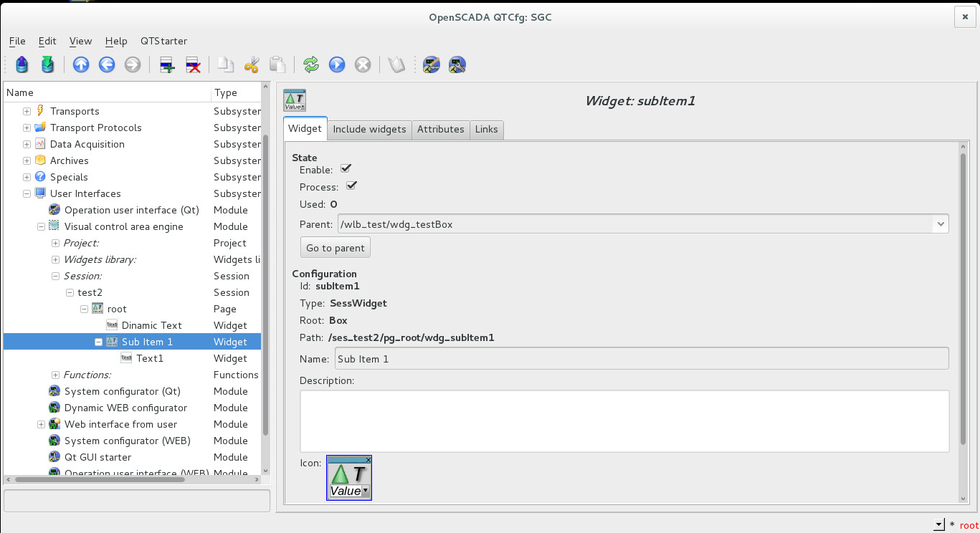Image resolution: width=980 pixels, height=533 pixels.
Task: Select the Dinamic Text widget in tree
Action: (151, 325)
